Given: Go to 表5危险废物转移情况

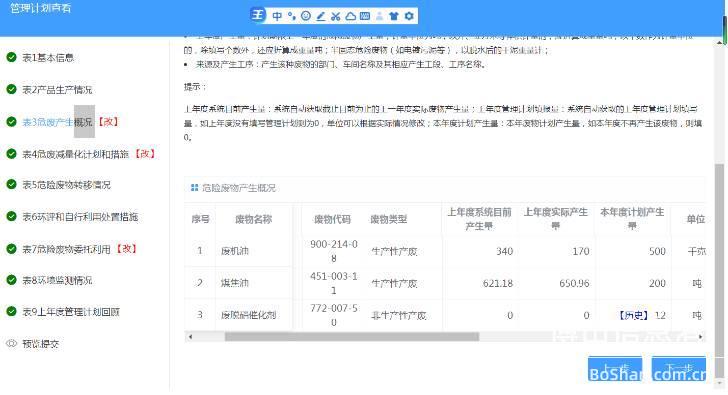Looking at the screenshot, I should pyautogui.click(x=66, y=185).
